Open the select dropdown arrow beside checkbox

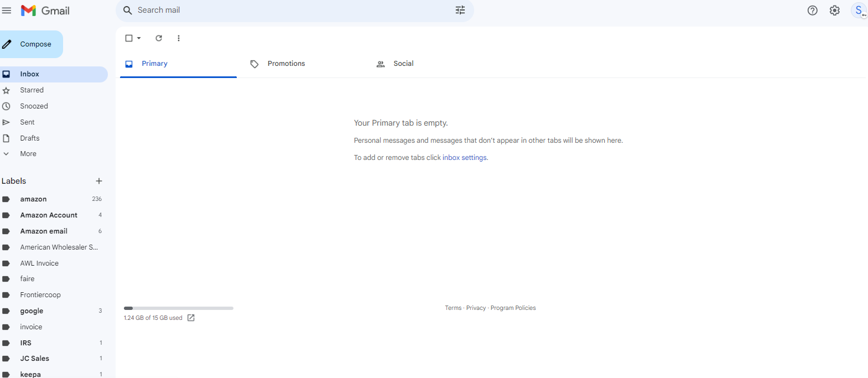(139, 38)
